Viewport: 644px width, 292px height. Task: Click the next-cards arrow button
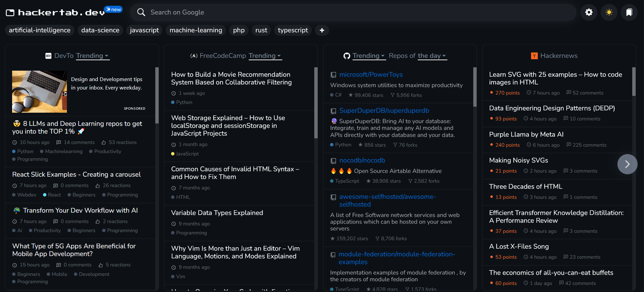627,164
